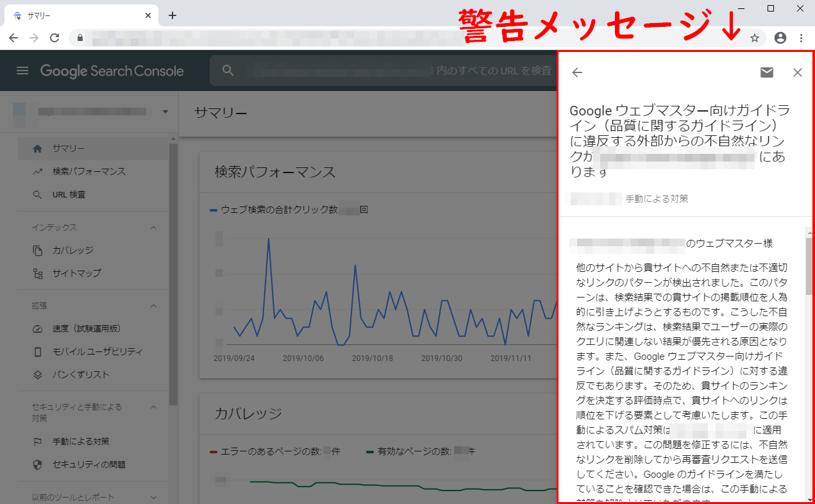Screen dimensions: 815x504
Task: Click the phone icon beside モバイル ユーザビリティ
Action: (x=38, y=351)
